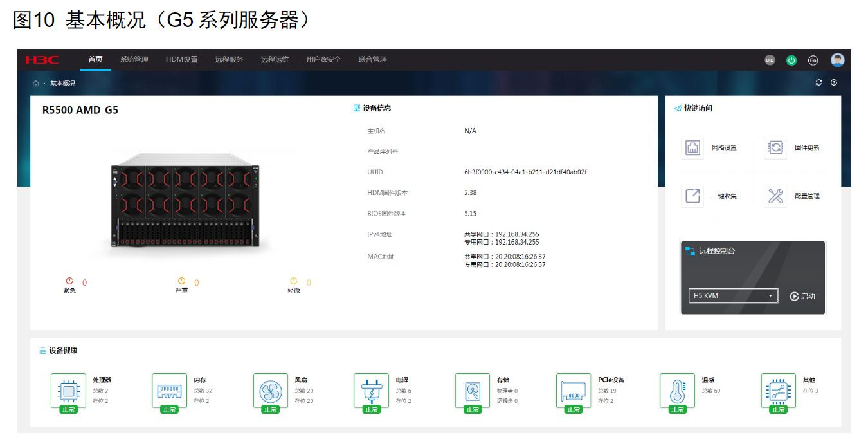Click the 温感 health icon
Screen dimensions: 868x444
[x=677, y=390]
